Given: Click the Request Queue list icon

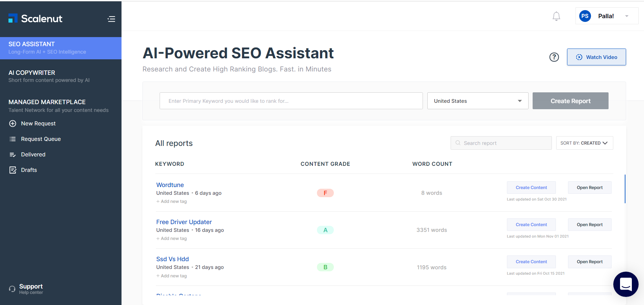Looking at the screenshot, I should (x=12, y=139).
